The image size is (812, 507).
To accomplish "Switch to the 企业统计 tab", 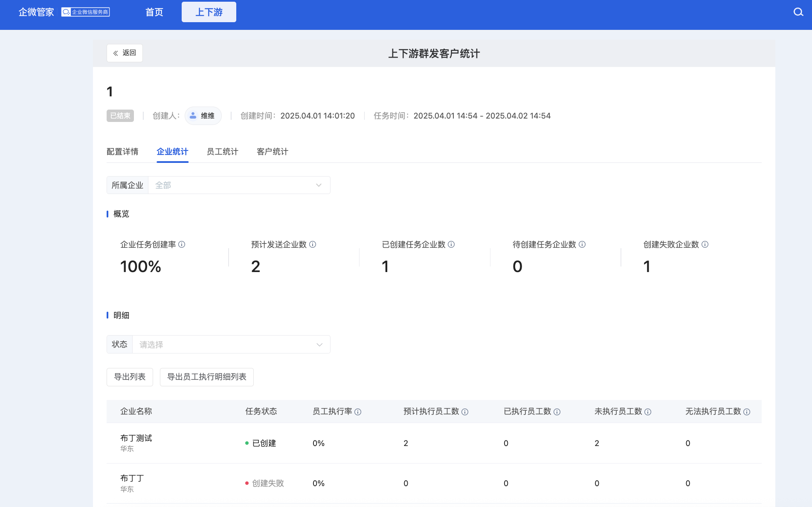I will pyautogui.click(x=172, y=152).
